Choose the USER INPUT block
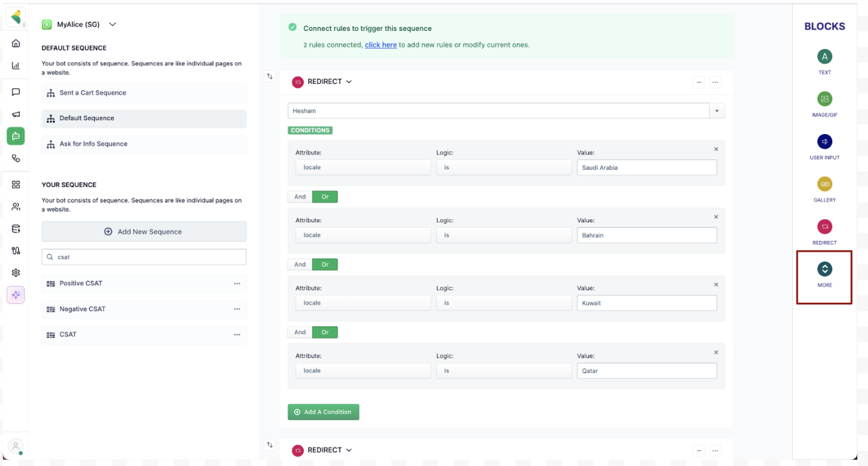Viewport: 868px width, 466px height. pos(824,141)
